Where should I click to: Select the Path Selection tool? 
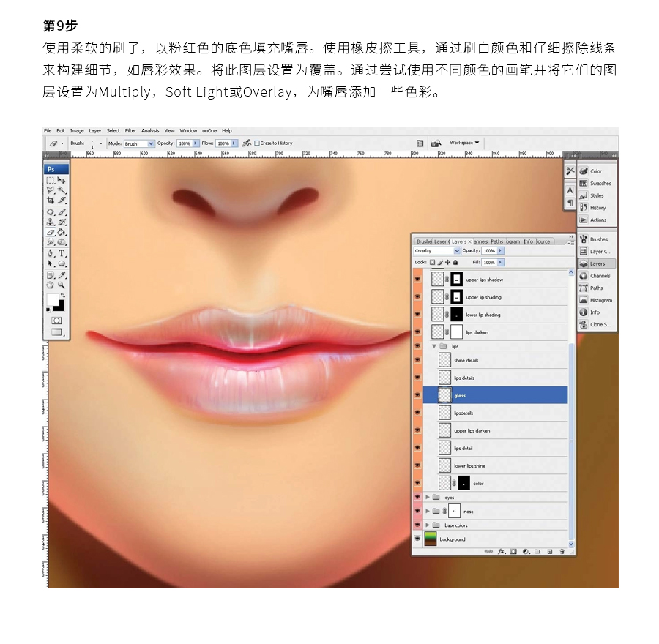tap(51, 263)
